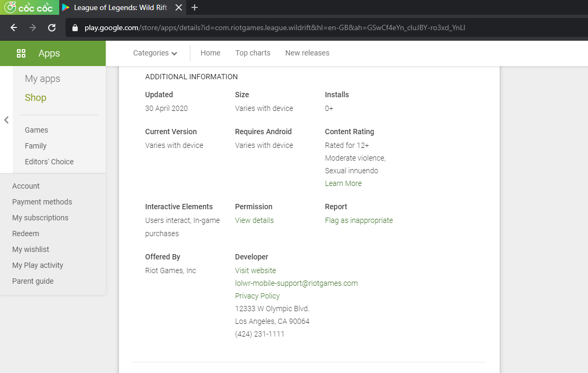Open Payment methods
Image resolution: width=588 pixels, height=373 pixels.
[42, 202]
